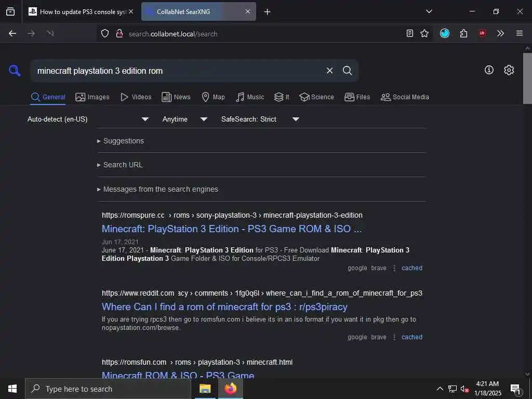
Task: Click the stop loading button
Action: click(x=50, y=33)
